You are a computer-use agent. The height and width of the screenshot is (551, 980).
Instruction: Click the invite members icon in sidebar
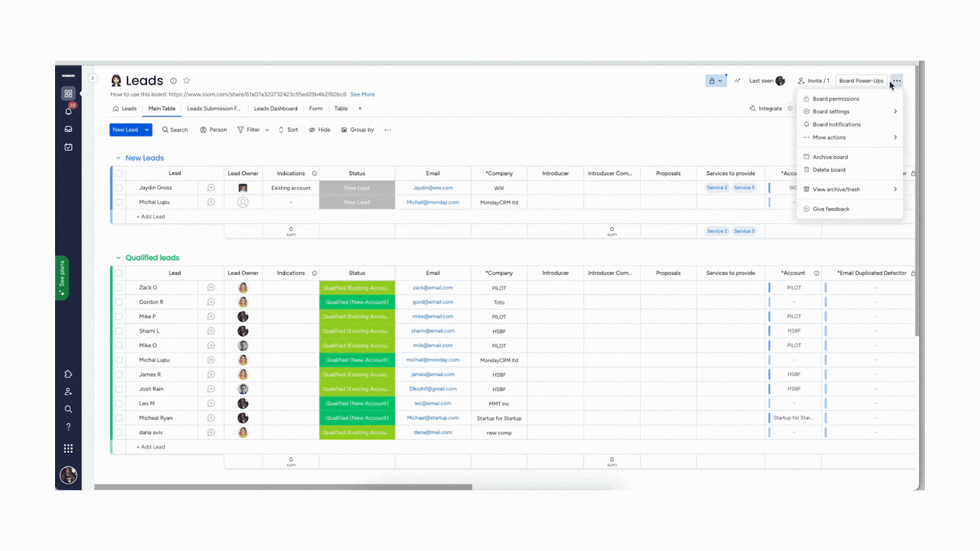[x=69, y=392]
